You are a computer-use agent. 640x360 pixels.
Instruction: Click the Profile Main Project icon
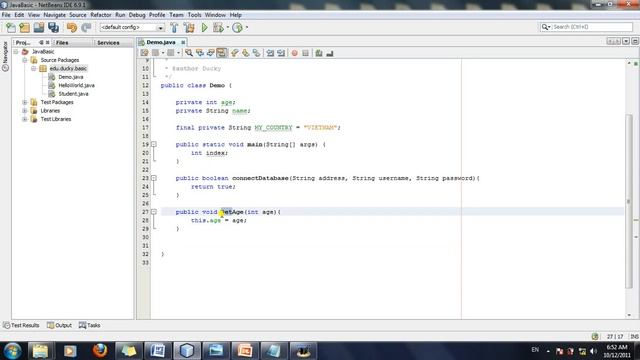[x=238, y=27]
